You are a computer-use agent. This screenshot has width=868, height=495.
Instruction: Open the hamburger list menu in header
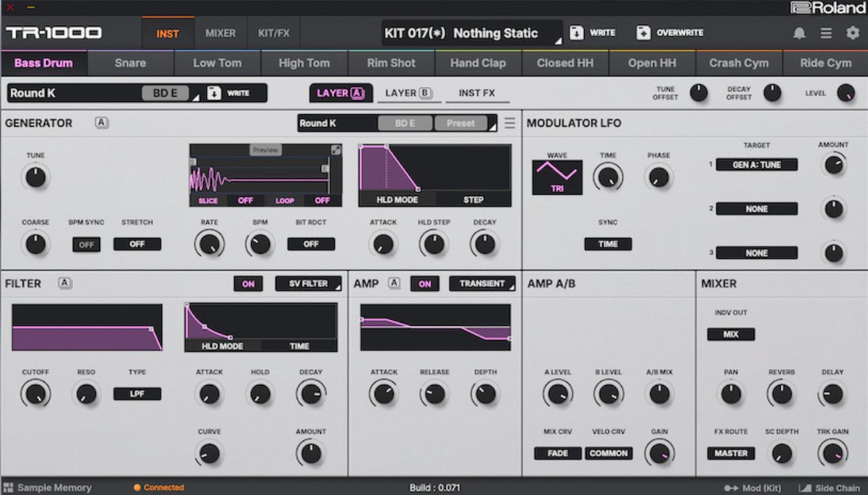pos(826,33)
